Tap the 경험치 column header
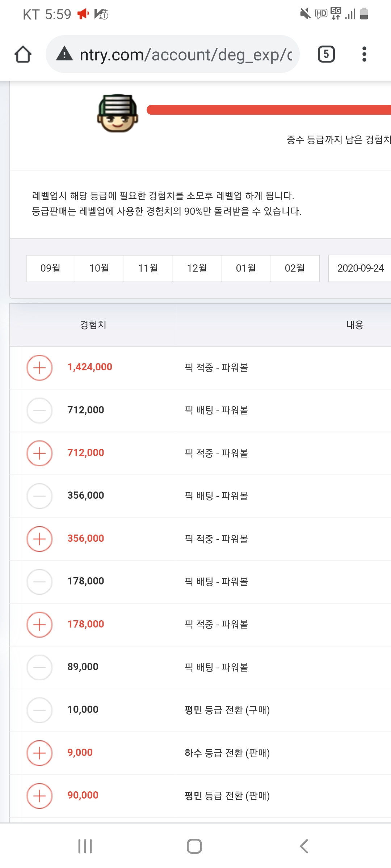This screenshot has height=868, width=391. click(x=93, y=325)
